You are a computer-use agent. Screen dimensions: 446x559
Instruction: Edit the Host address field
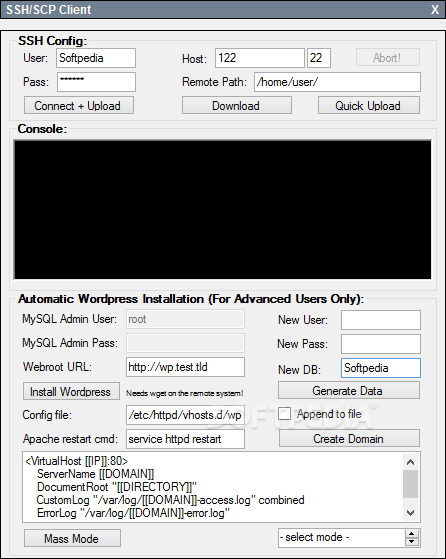pyautogui.click(x=260, y=58)
